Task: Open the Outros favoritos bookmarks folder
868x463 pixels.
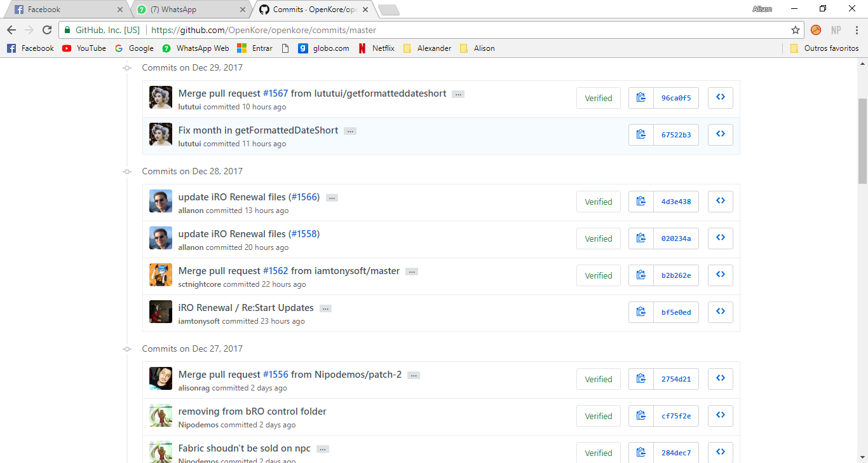Action: click(824, 48)
